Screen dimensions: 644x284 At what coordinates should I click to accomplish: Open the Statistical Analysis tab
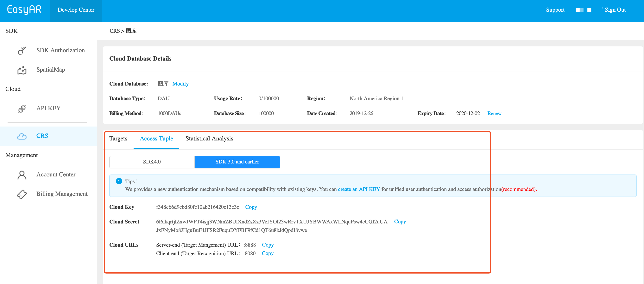[209, 139]
